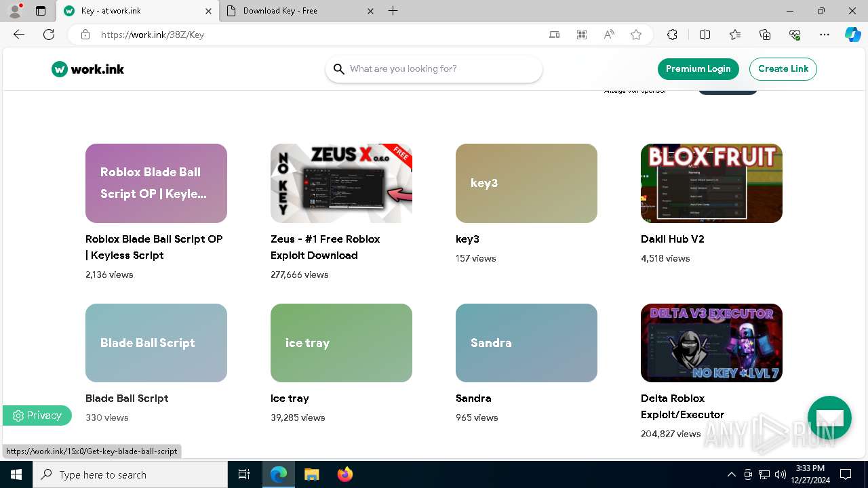Open Browser essentials heart icon
This screenshot has width=868, height=488.
tap(795, 35)
